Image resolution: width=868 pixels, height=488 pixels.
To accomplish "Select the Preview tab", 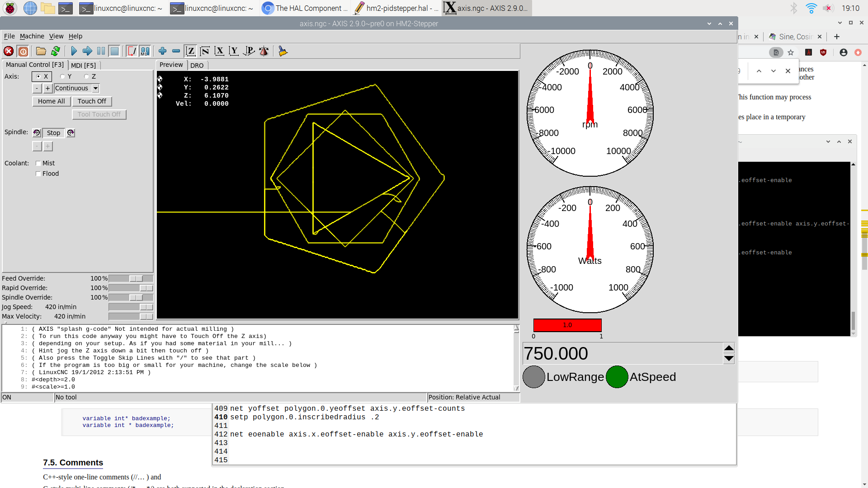I will point(171,65).
